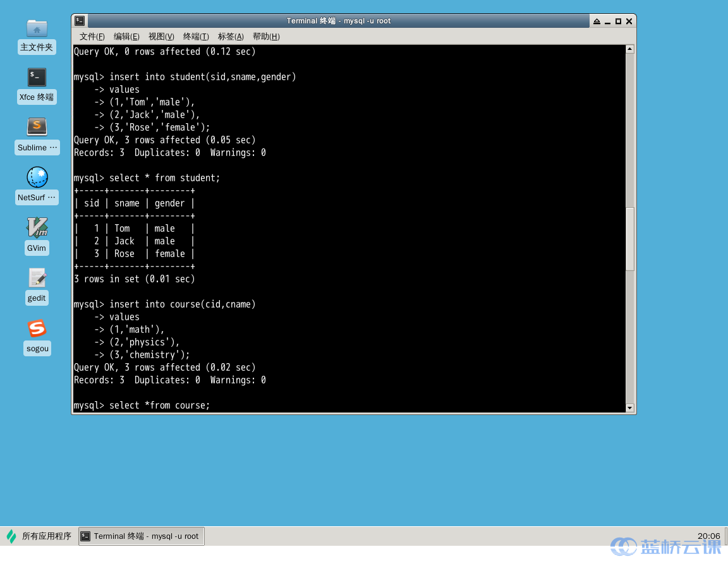Open the 标签(A) menu
This screenshot has width=728, height=566.
click(x=231, y=37)
